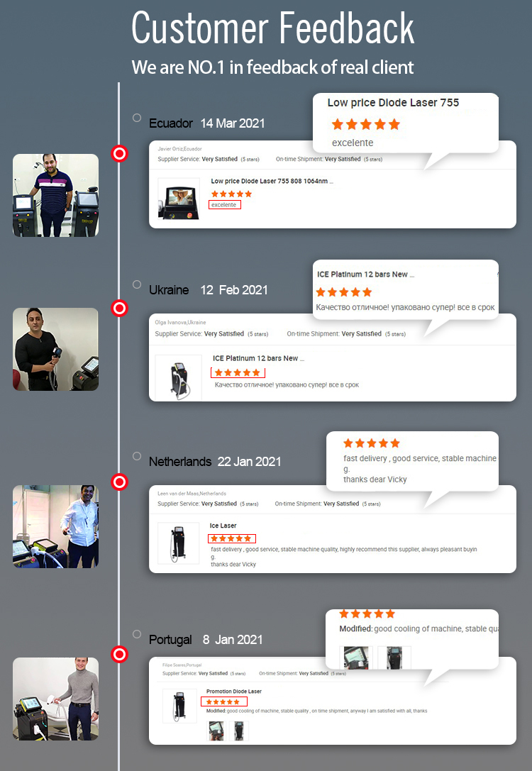Click the red timeline marker beside Portugal

119,655
